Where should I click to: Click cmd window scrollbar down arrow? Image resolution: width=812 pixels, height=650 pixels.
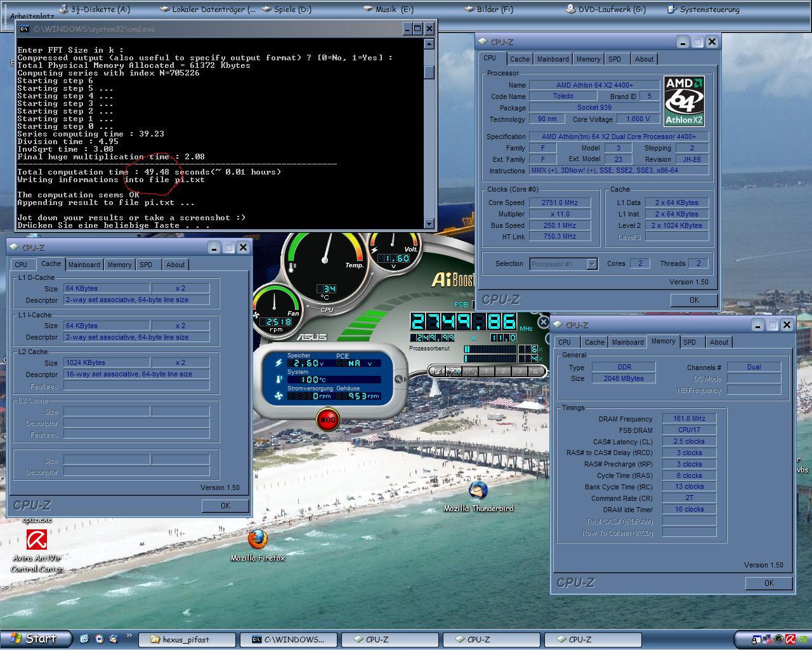(x=429, y=223)
